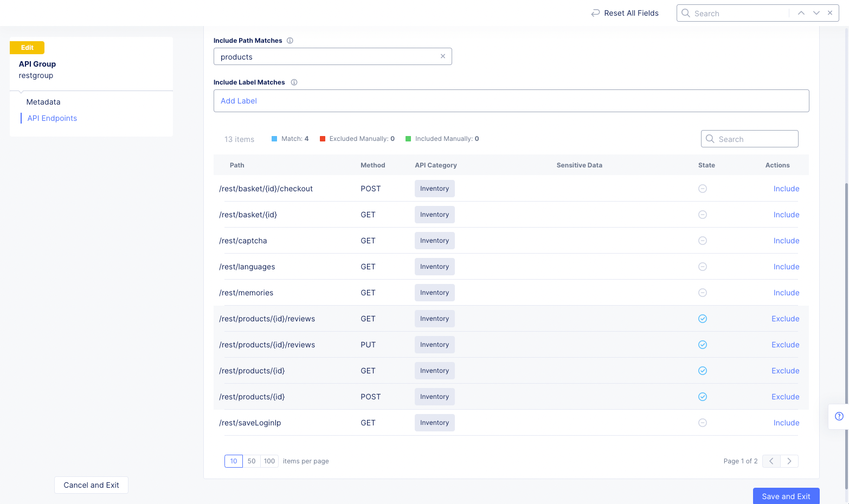Include the /rest/languages endpoint
The height and width of the screenshot is (504, 849).
(786, 266)
